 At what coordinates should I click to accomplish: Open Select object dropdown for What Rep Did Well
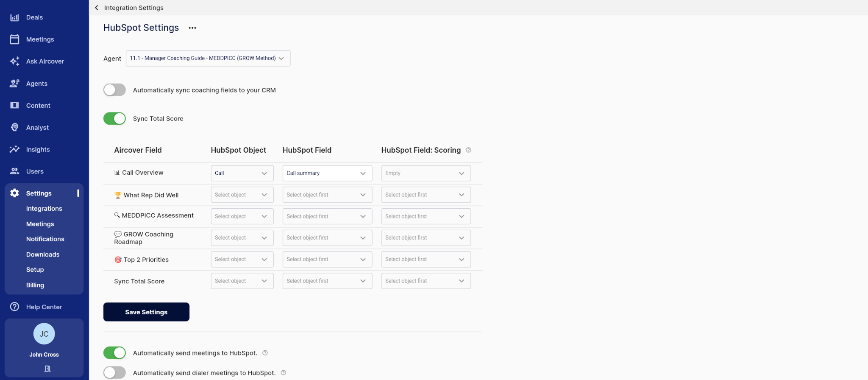pyautogui.click(x=242, y=195)
